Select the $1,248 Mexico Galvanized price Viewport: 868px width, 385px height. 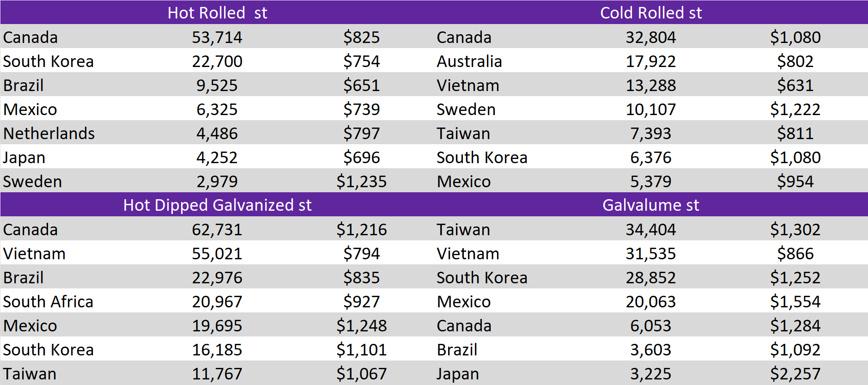click(x=361, y=325)
